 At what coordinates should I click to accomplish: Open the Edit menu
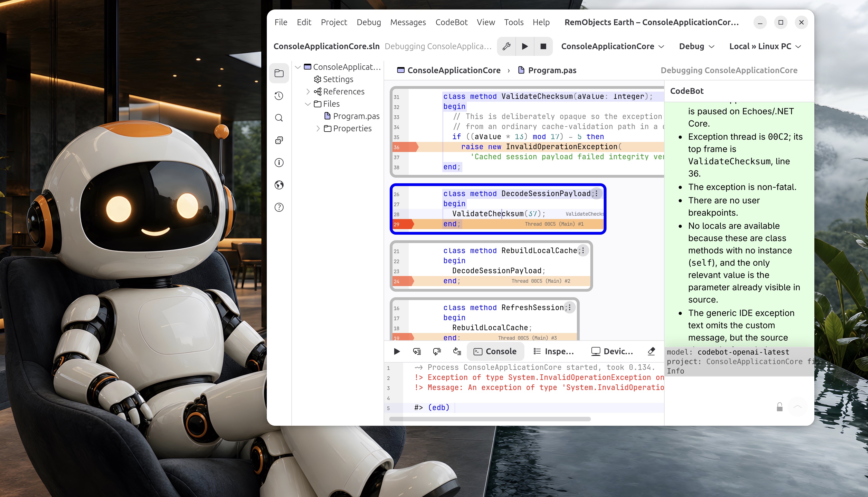click(304, 22)
